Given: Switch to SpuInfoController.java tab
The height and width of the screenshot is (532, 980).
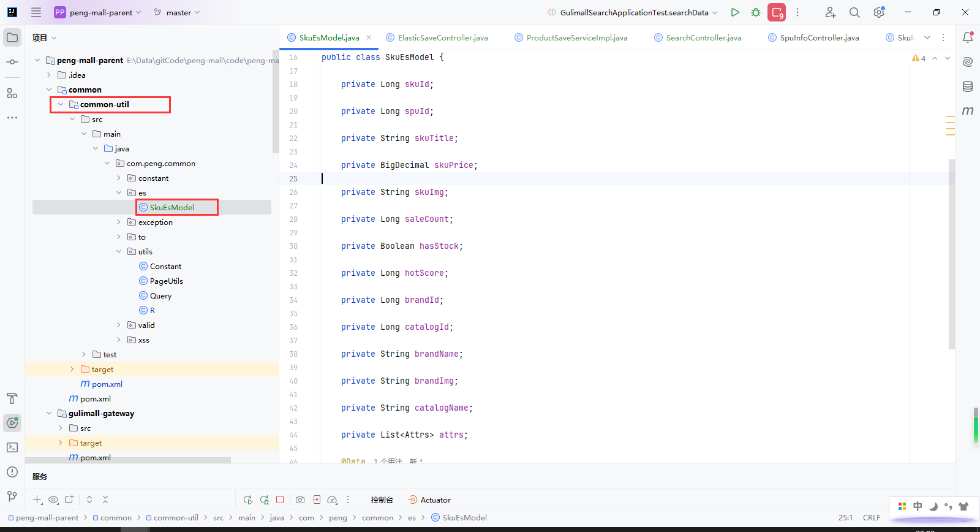Looking at the screenshot, I should coord(813,37).
